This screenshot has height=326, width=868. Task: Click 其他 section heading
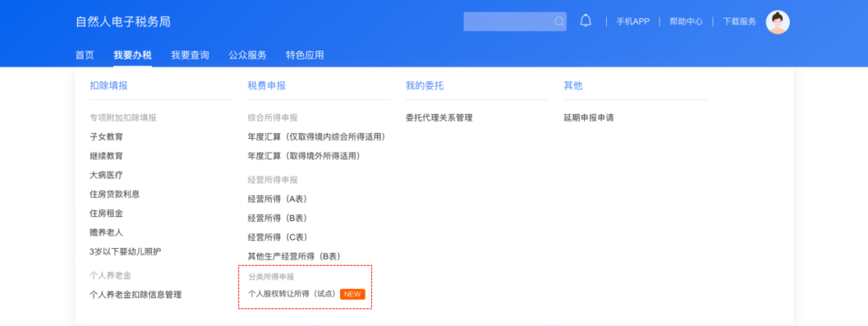[x=573, y=86]
